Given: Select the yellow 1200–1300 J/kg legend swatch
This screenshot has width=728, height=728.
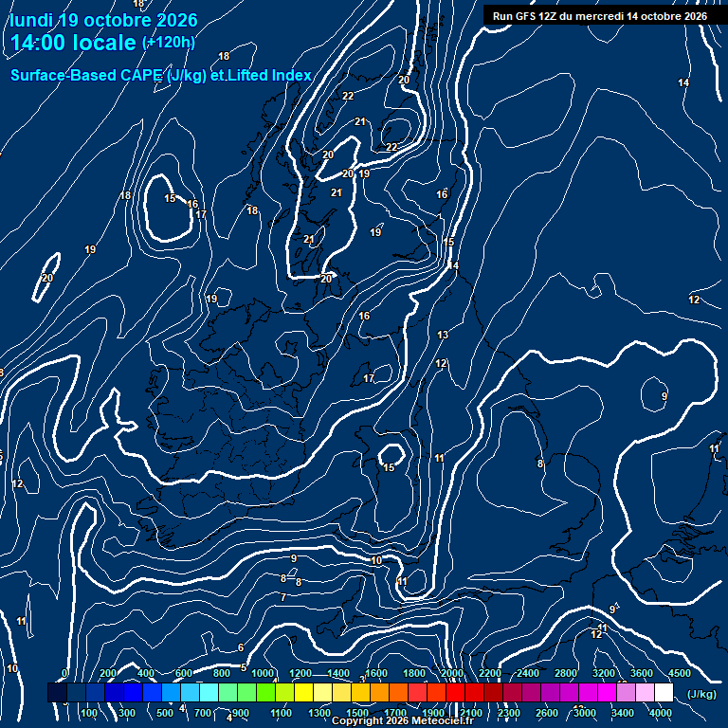Looking at the screenshot, I should pyautogui.click(x=303, y=692).
